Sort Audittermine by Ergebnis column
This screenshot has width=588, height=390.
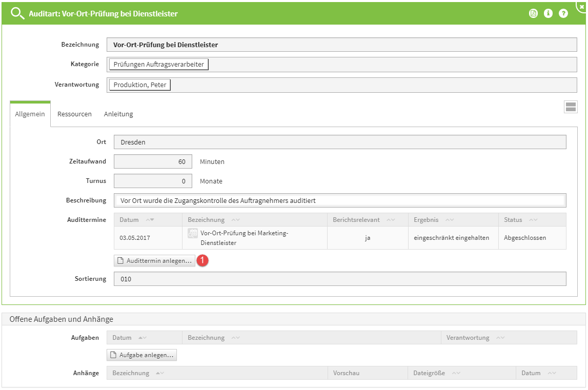(x=449, y=220)
